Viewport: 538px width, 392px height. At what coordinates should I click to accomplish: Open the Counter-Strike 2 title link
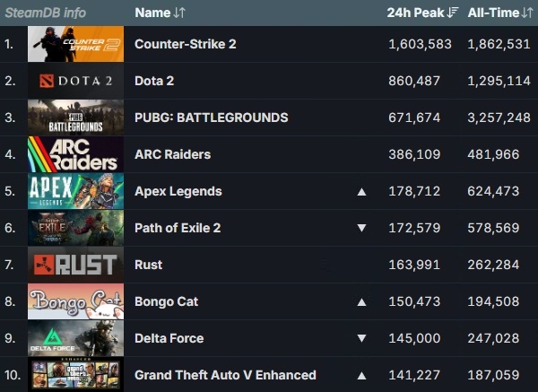point(185,44)
